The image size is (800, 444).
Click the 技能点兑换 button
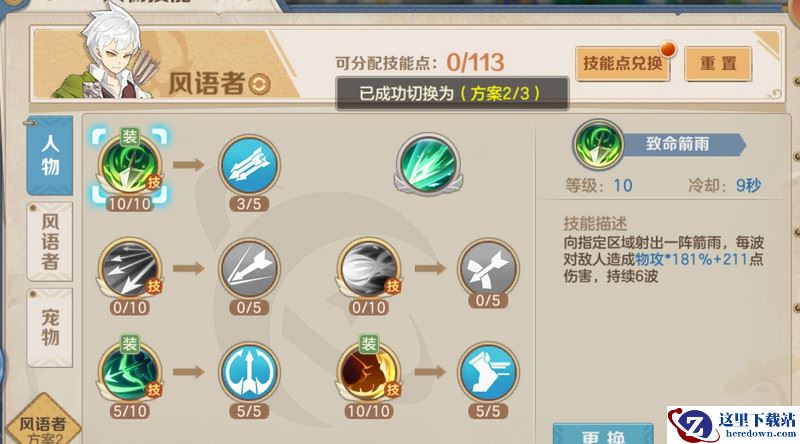click(623, 63)
